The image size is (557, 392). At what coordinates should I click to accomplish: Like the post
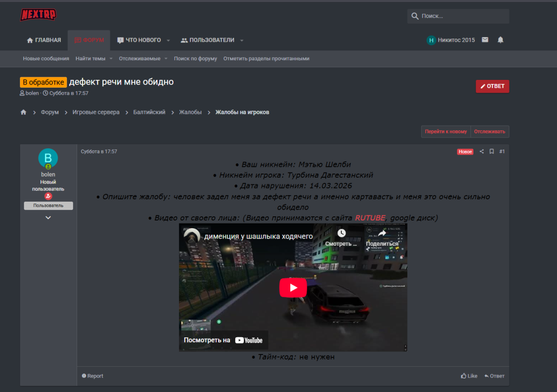469,376
